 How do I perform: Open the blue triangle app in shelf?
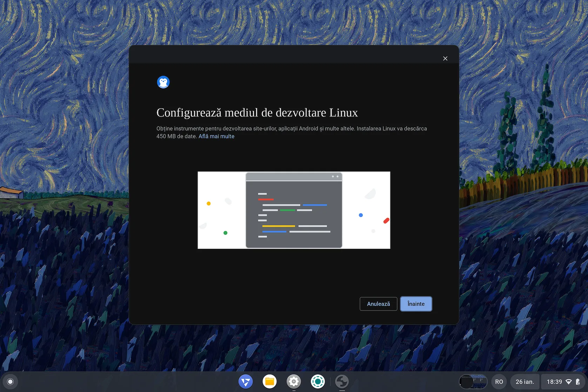pos(246,381)
